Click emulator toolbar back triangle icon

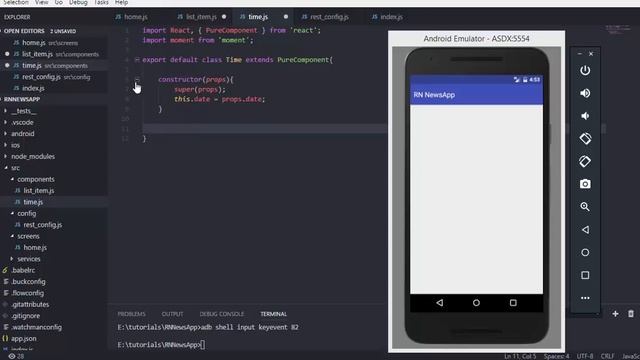585,230
